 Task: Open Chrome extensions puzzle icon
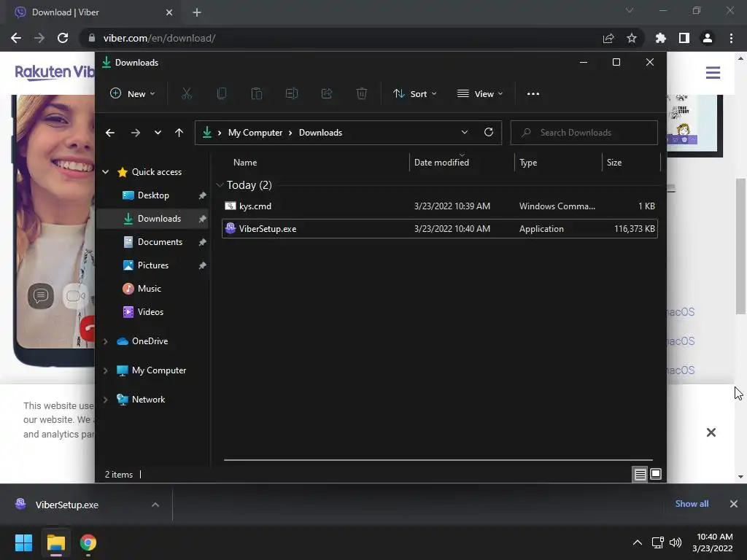point(661,38)
